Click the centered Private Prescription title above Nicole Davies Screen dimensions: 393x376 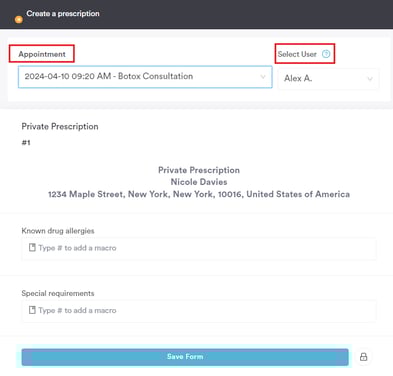[199, 170]
